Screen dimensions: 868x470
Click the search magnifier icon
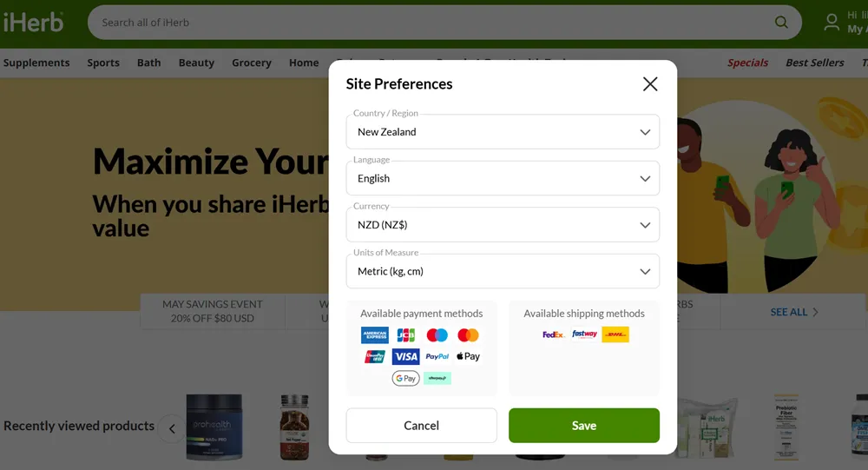click(x=781, y=23)
